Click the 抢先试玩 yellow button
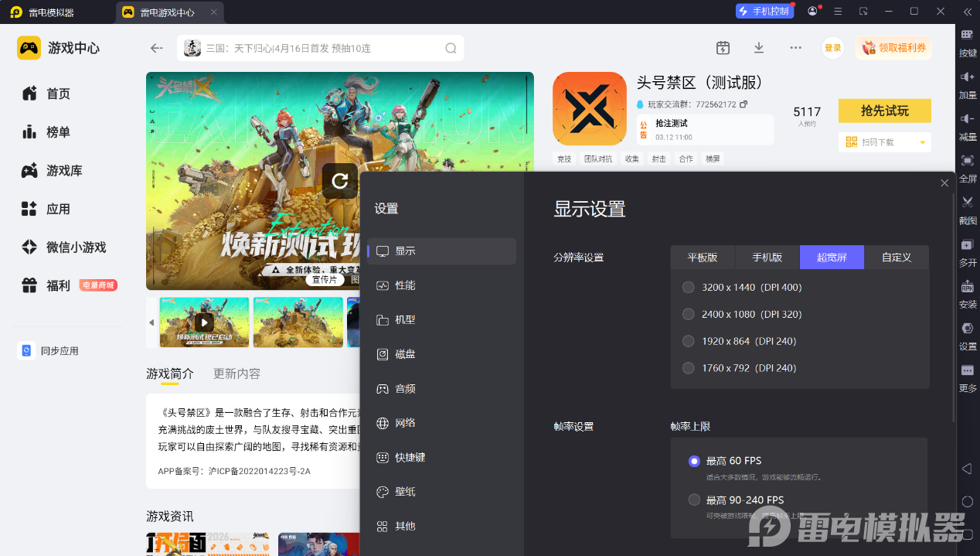The width and height of the screenshot is (980, 556). (884, 111)
